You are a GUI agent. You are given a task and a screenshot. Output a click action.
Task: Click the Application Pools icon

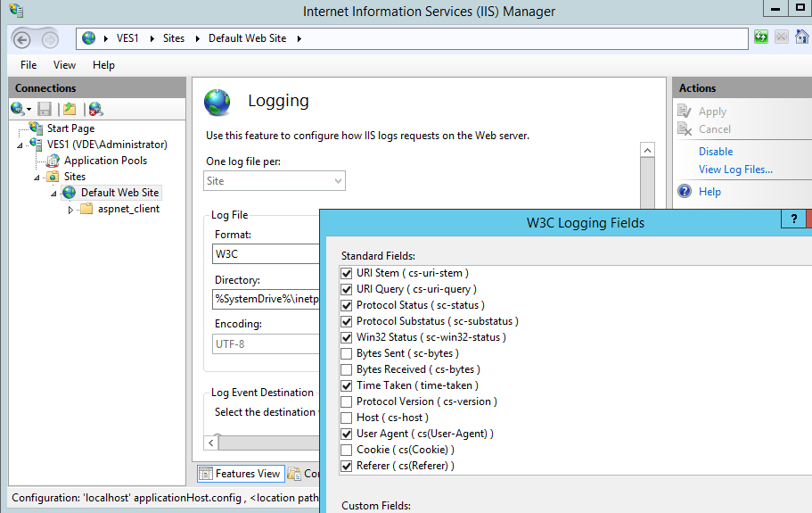click(53, 161)
